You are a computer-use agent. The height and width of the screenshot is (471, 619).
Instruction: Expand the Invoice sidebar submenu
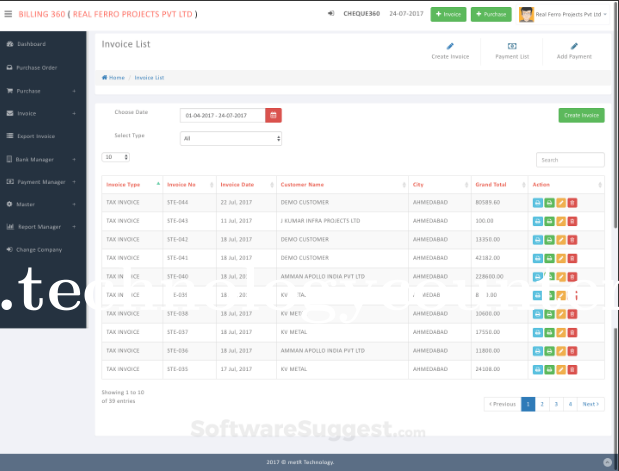point(74,114)
